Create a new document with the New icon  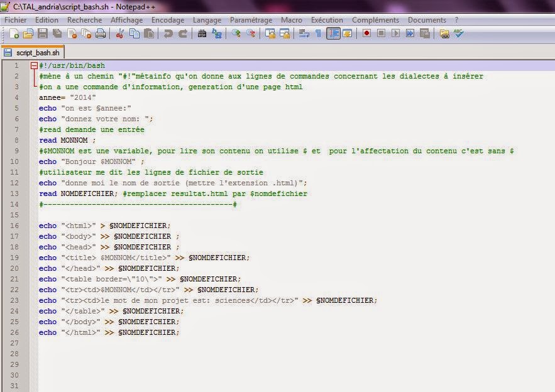[14, 34]
